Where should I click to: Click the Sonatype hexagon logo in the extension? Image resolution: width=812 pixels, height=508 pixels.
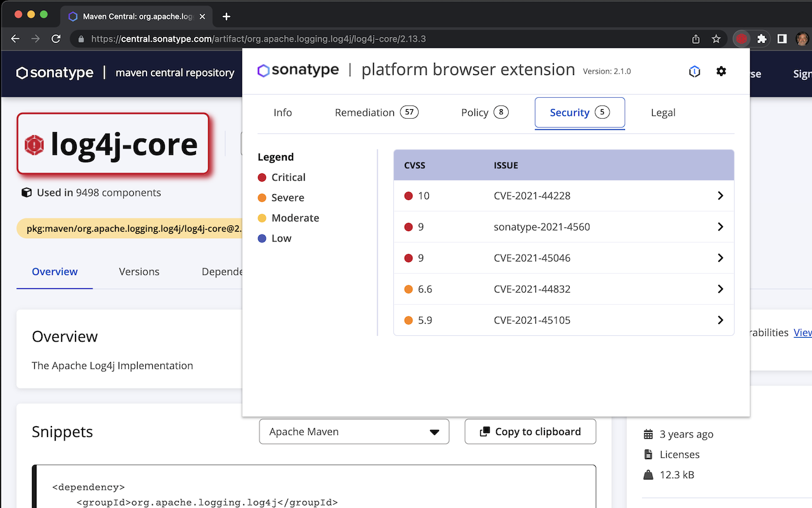264,70
